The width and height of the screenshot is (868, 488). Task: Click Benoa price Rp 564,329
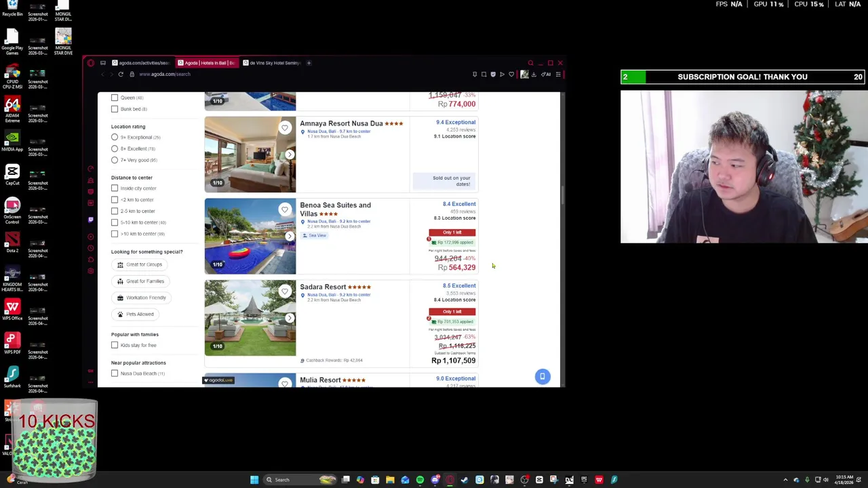point(457,268)
